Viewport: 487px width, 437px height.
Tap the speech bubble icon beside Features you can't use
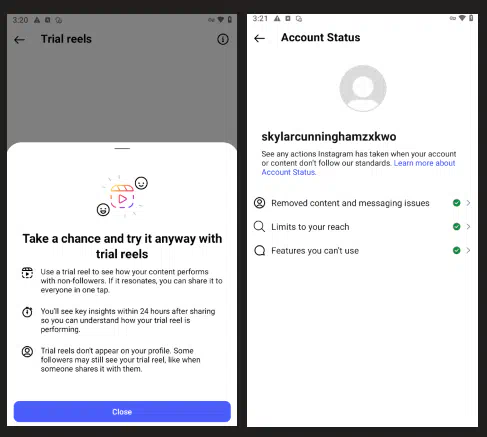[259, 250]
